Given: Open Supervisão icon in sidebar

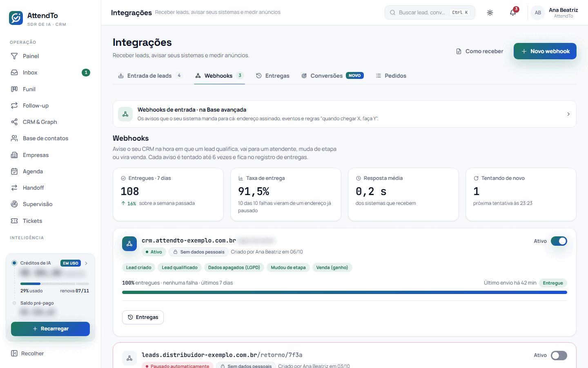Looking at the screenshot, I should click(x=14, y=204).
